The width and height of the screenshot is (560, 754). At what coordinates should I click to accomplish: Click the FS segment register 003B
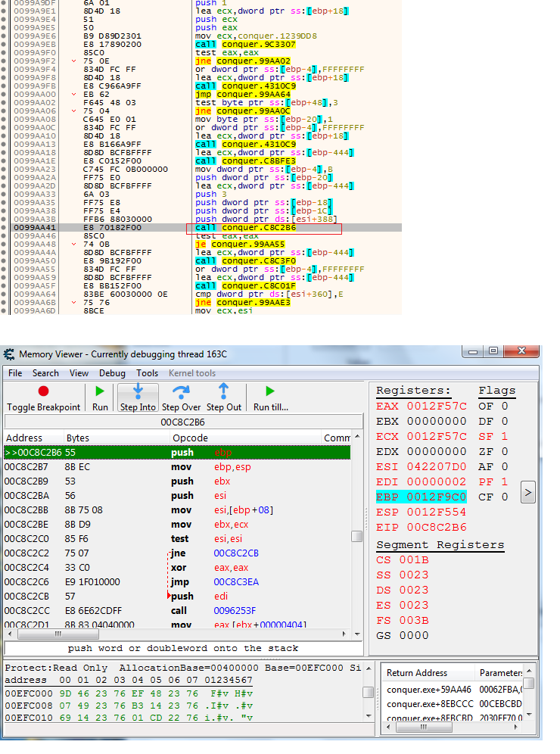click(x=414, y=621)
